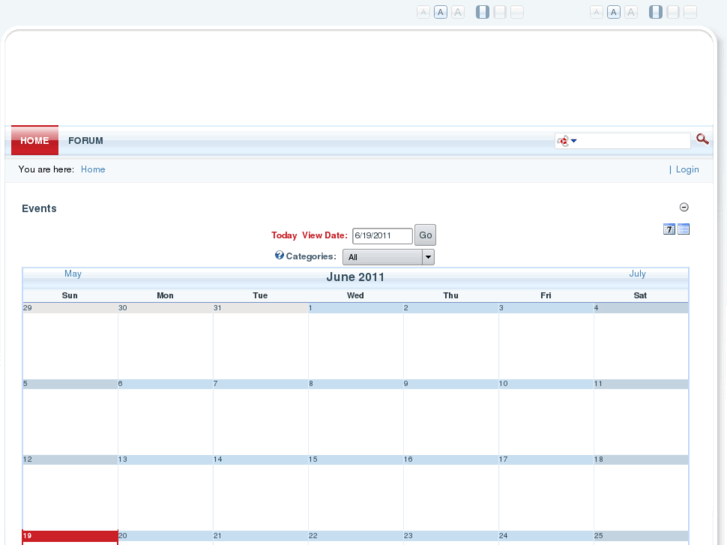
Task: Switch to month view calendar icon
Action: pos(684,229)
